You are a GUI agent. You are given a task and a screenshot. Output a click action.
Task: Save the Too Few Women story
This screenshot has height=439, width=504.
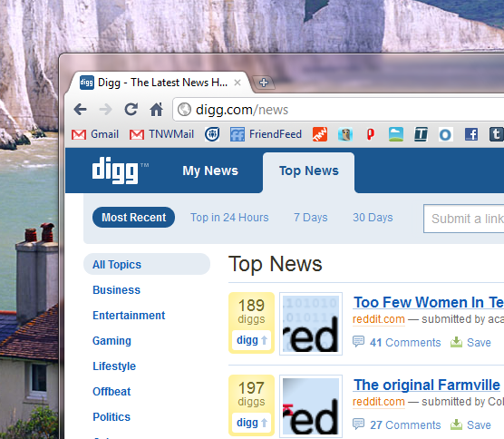pyautogui.click(x=470, y=343)
